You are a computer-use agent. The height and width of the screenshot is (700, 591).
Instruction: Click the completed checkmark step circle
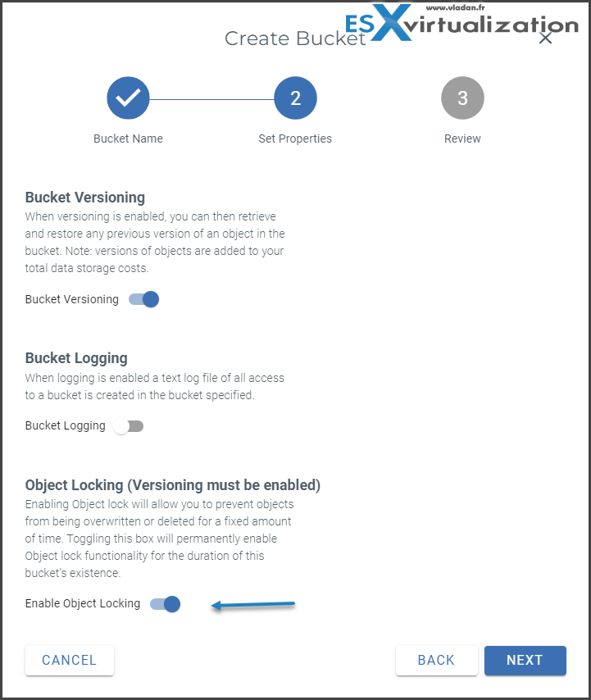(128, 98)
